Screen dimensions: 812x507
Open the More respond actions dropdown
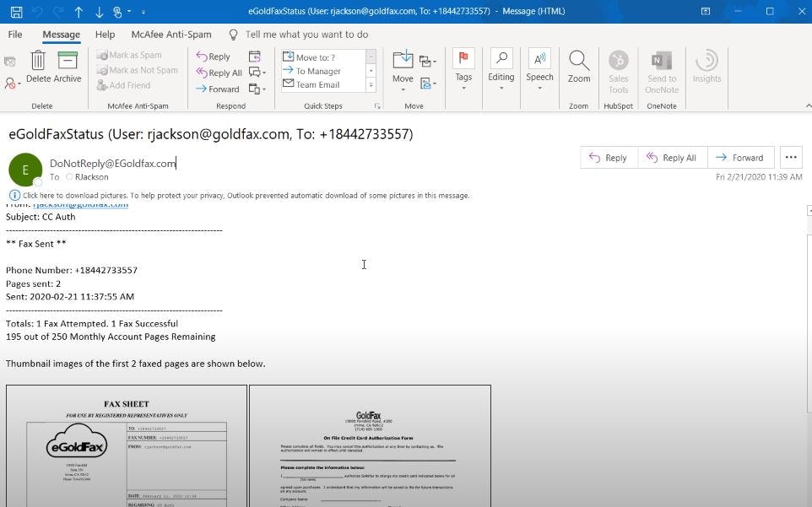point(257,89)
